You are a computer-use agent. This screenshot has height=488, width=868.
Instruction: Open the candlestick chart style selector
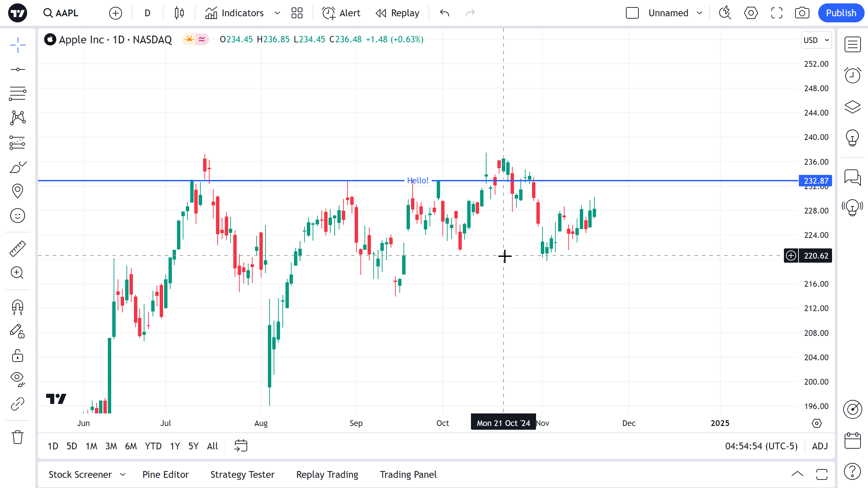point(179,13)
